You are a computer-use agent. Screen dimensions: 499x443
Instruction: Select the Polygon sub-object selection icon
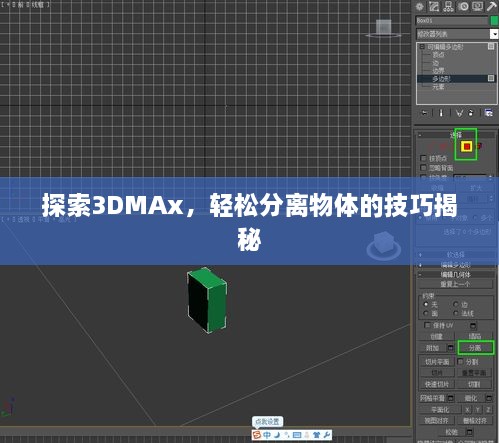(467, 146)
